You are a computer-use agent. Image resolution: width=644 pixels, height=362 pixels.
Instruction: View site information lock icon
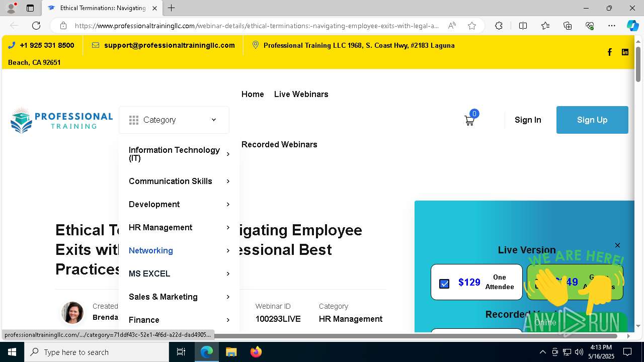[63, 26]
